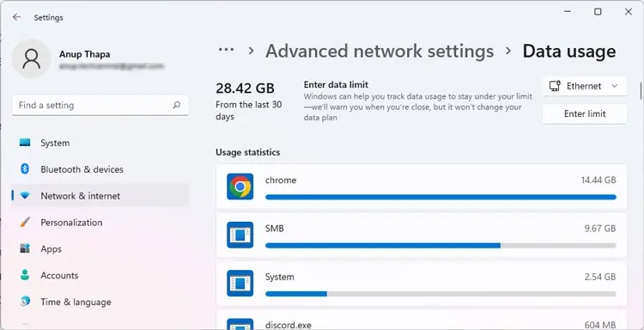Click the 28.42 GB total usage value
The width and height of the screenshot is (644, 330).
[x=245, y=88]
